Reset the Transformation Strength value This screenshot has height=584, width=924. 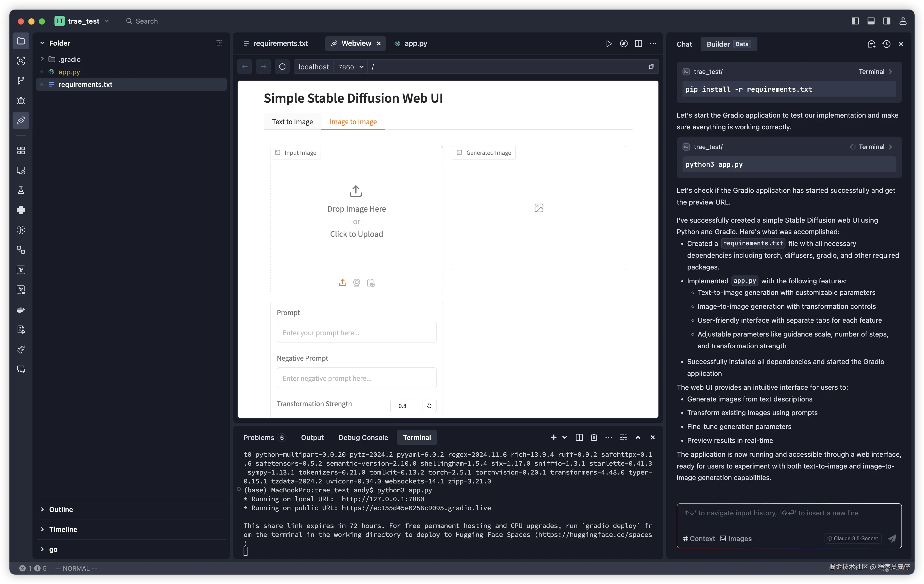[x=429, y=406]
